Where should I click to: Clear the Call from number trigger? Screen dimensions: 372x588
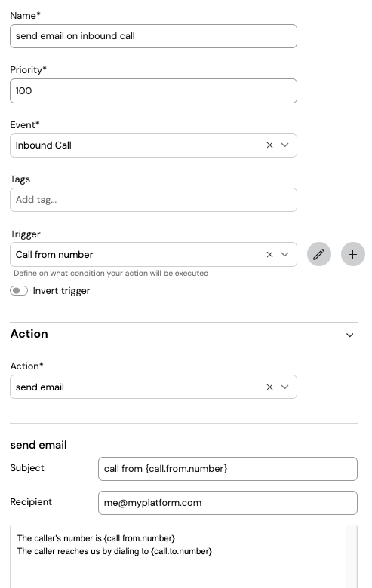point(269,254)
